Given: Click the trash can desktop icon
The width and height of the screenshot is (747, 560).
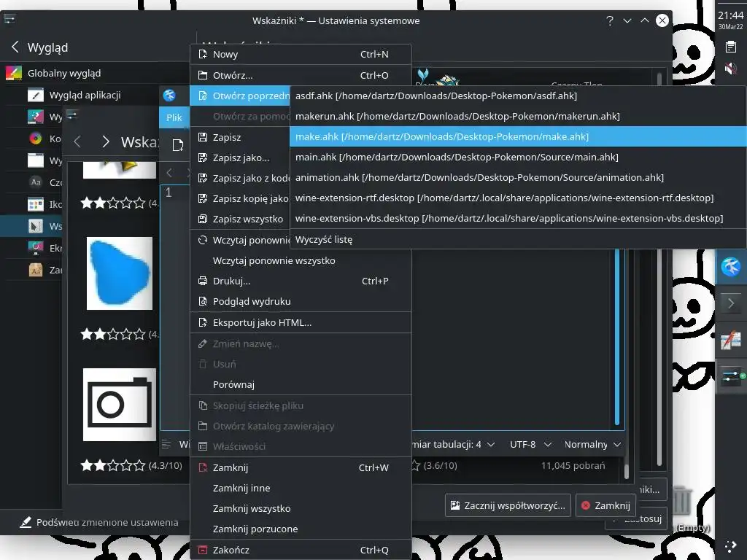Looking at the screenshot, I should pos(682,500).
